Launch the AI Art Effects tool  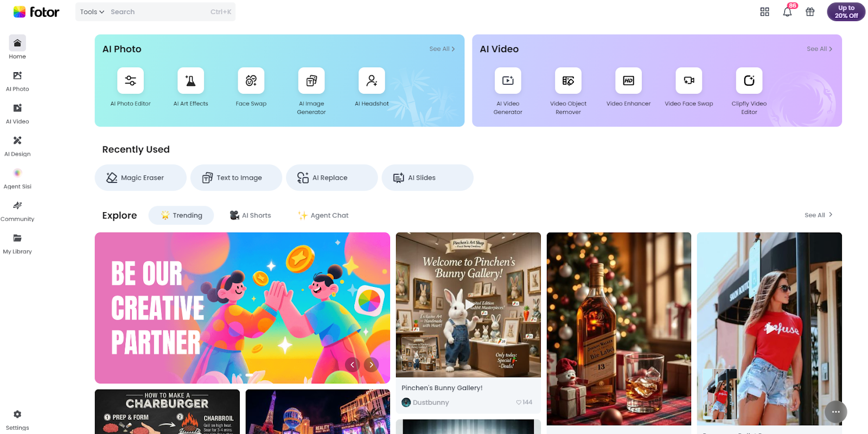click(190, 81)
